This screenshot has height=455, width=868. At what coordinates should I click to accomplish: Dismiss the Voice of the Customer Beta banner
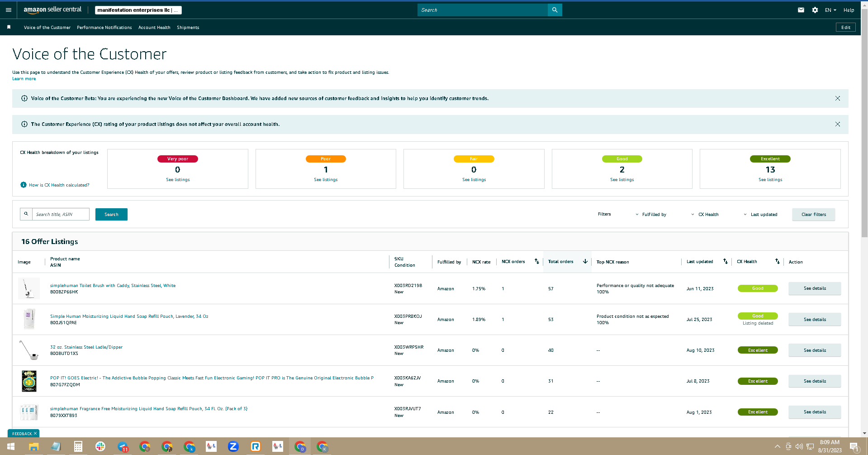point(837,98)
